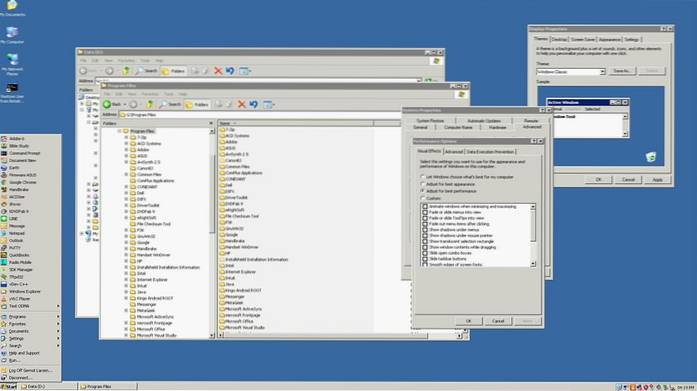Screen dimensions: 697x391
Task: Click Search in the Data (D:) window toolbar
Action: tap(147, 71)
